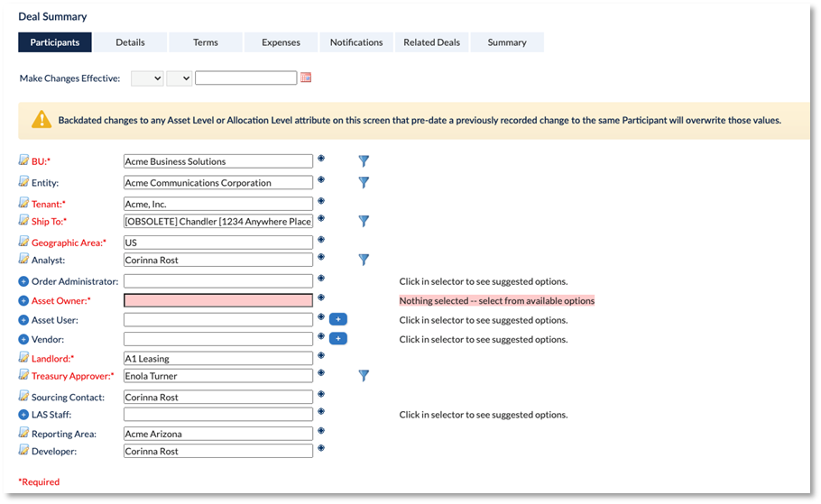This screenshot has width=821, height=504.
Task: Click the '*Required' note text
Action: click(x=40, y=482)
